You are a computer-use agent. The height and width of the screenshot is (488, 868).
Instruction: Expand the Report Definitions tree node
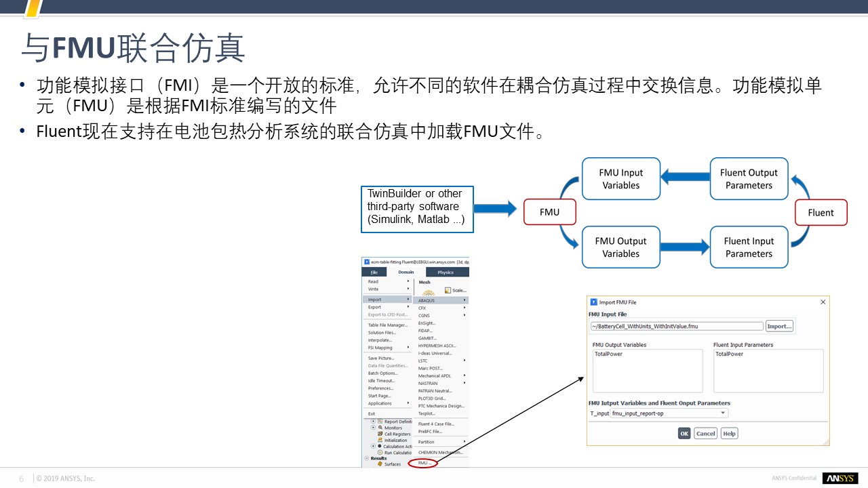coord(373,422)
